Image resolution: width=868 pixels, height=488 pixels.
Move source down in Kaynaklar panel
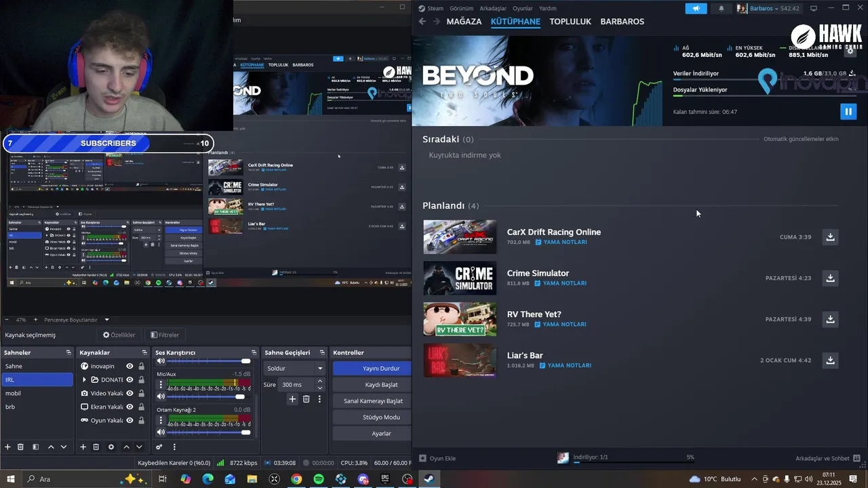(x=139, y=447)
